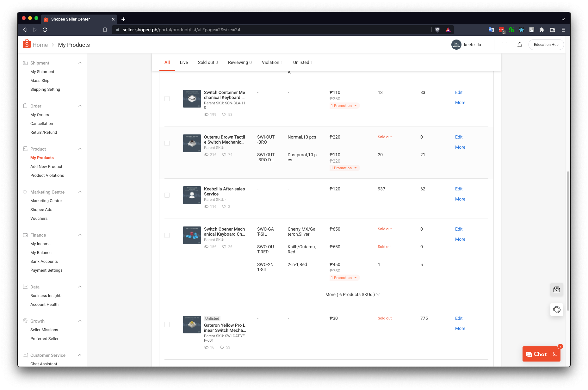This screenshot has width=588, height=390.
Task: Go to Add New Product
Action: (x=46, y=167)
